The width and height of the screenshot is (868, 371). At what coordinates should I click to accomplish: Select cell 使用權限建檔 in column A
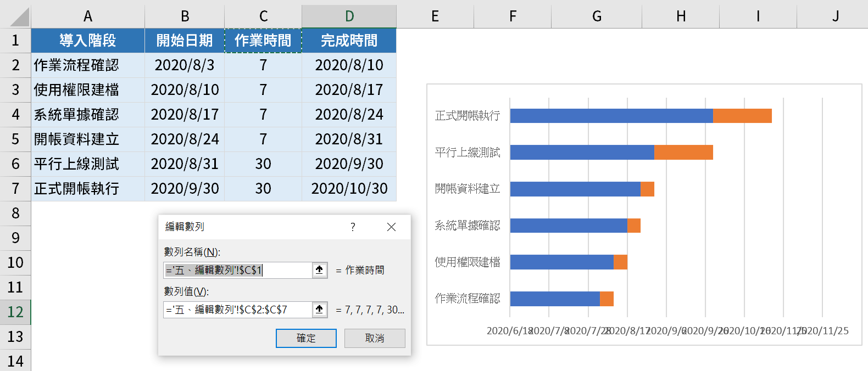[x=88, y=90]
